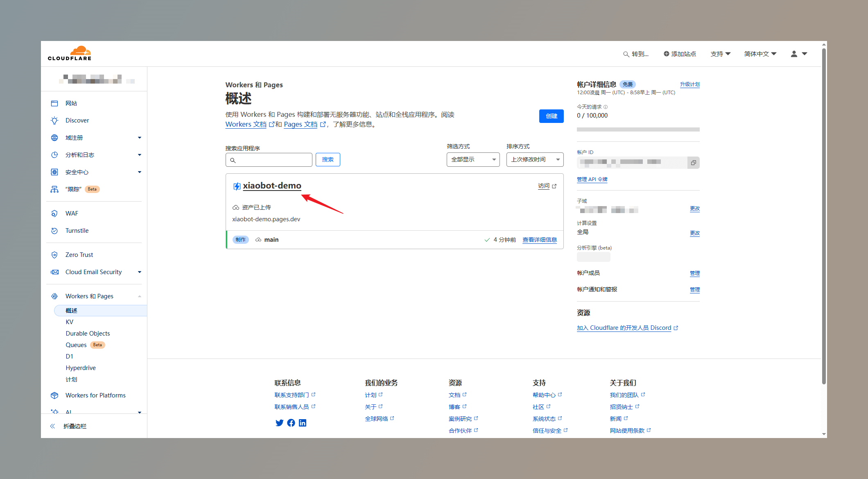
Task: Click 管理 API 令牌 link
Action: 592,179
